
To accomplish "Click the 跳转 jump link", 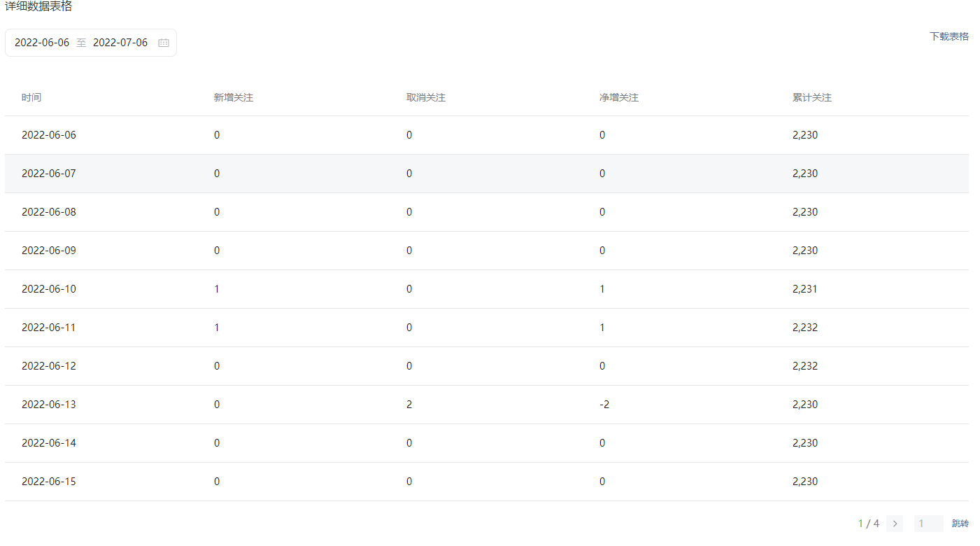I will pyautogui.click(x=960, y=524).
